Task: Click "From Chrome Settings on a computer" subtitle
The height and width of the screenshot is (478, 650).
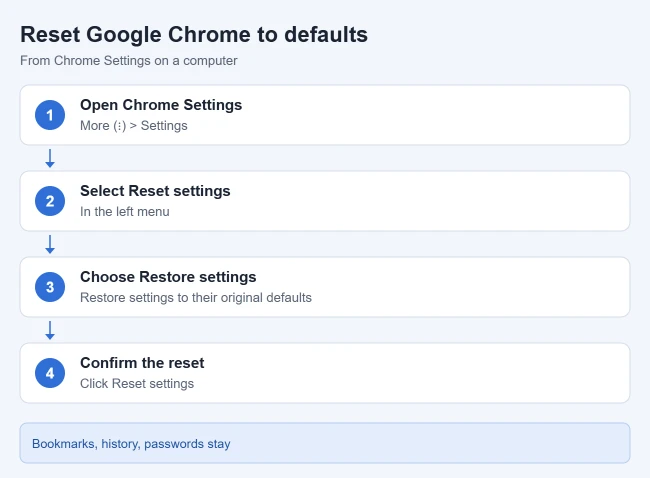Action: (x=129, y=61)
